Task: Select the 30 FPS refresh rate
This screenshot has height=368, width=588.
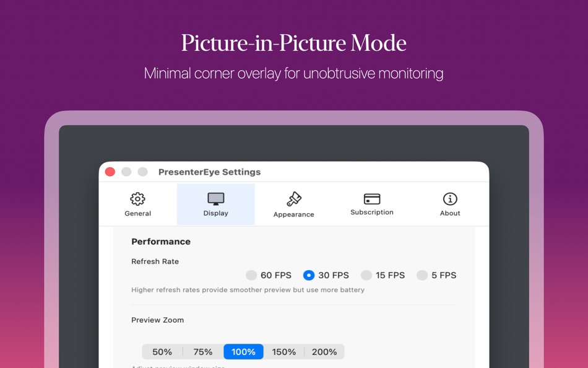Action: [309, 275]
